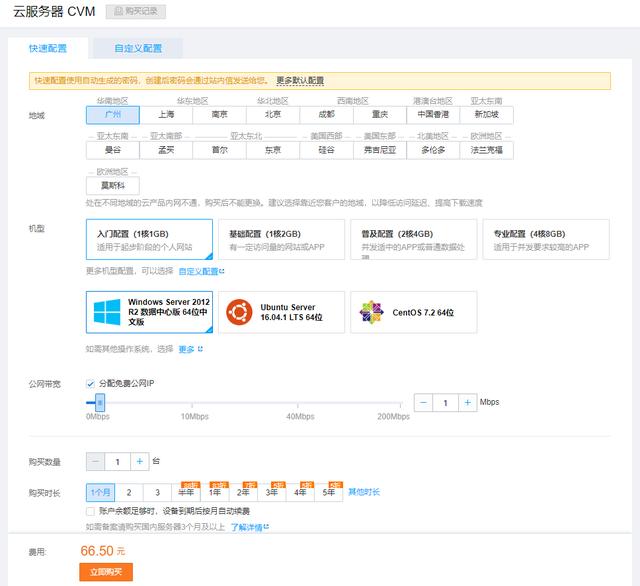Viewport: 640px width, 586px height.
Task: Select 2年 purchase duration
Action: pos(243,493)
